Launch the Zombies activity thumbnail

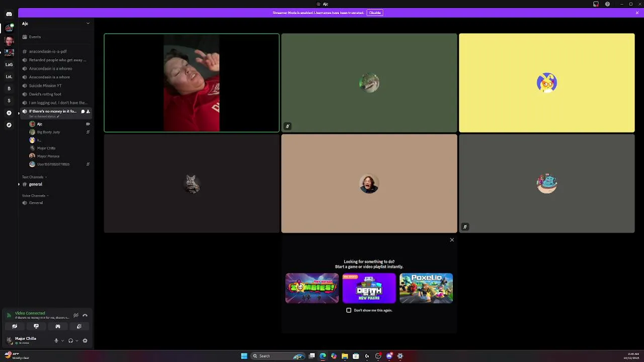[x=312, y=288]
